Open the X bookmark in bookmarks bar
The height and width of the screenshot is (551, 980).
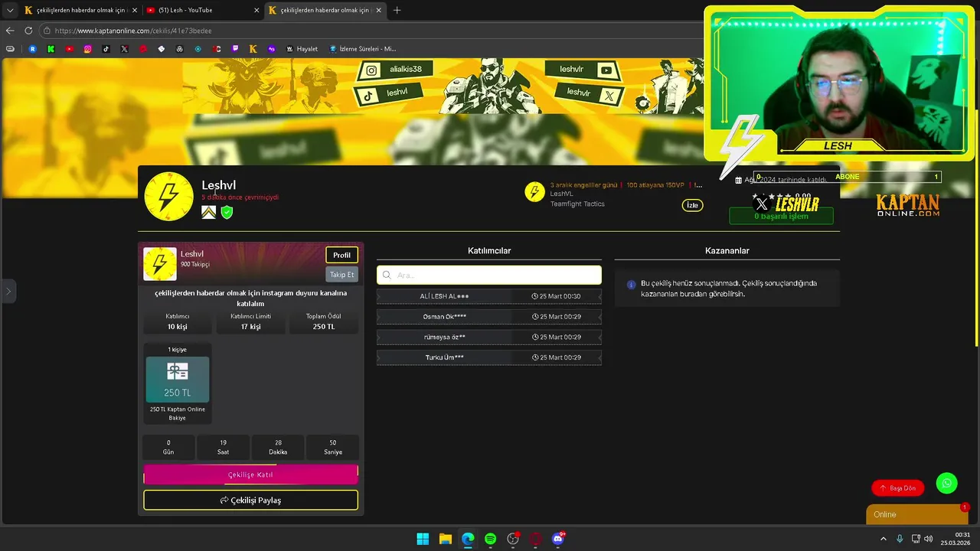coord(125,49)
